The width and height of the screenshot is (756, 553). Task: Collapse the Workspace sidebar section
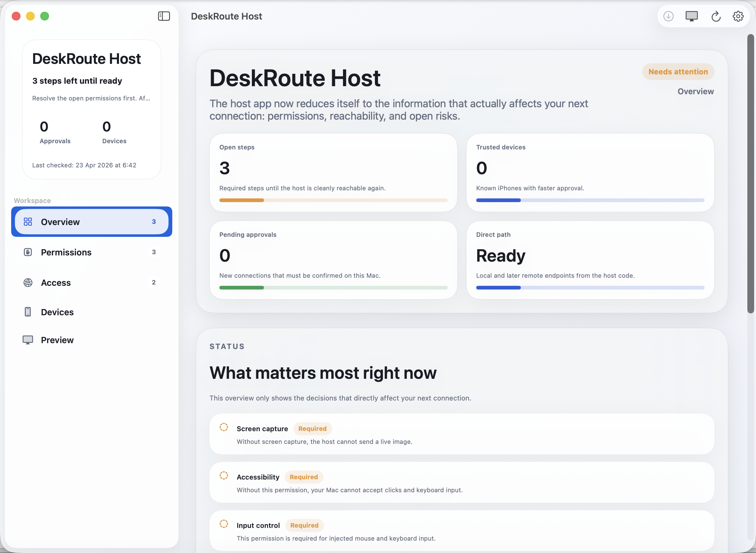pyautogui.click(x=32, y=200)
